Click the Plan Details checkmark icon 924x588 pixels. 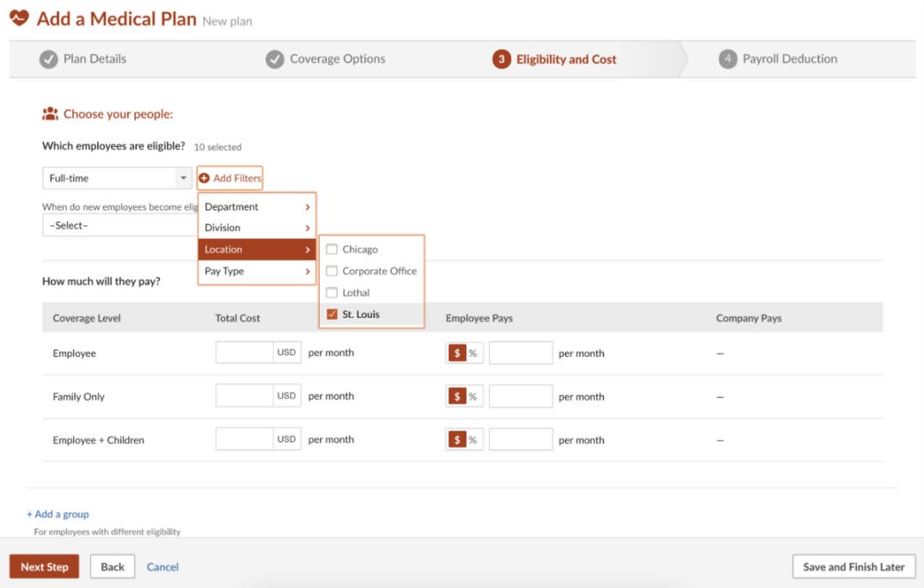(49, 59)
